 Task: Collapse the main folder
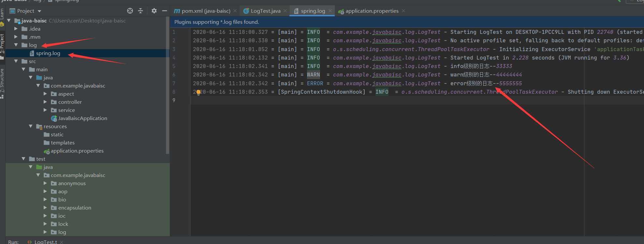pos(23,69)
